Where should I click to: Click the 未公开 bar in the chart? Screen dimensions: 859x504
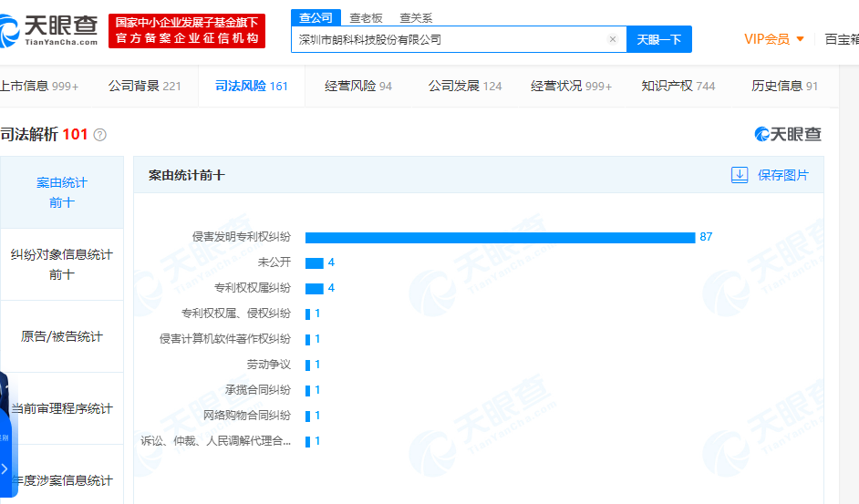(x=315, y=263)
